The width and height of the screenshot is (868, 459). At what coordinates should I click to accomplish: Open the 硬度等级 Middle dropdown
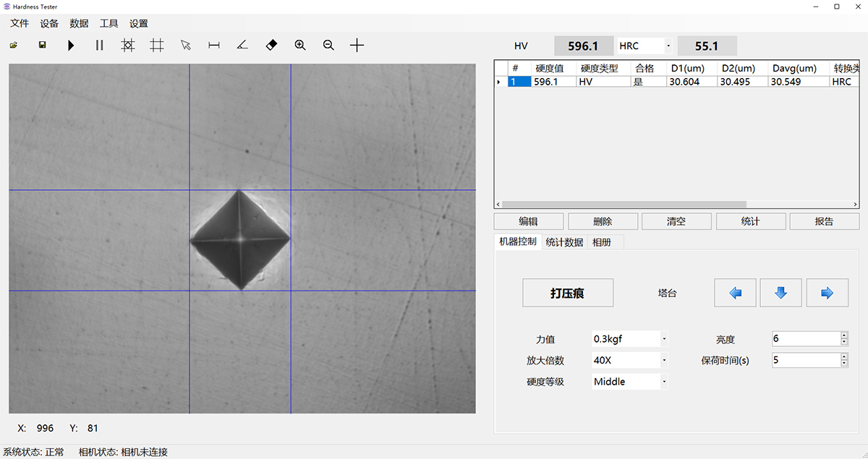tap(664, 382)
